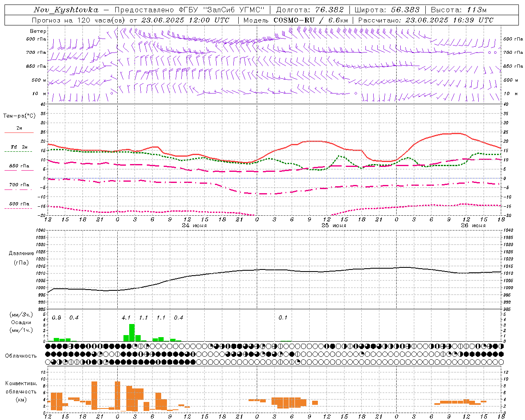
Task: Click the 0.1 precipitation total value
Action: tap(283, 318)
